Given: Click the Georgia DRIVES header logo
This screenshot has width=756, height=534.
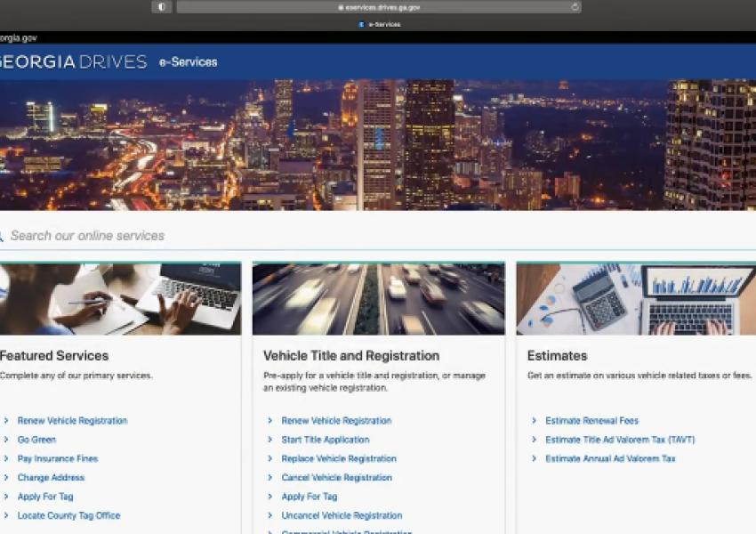Looking at the screenshot, I should [x=71, y=61].
